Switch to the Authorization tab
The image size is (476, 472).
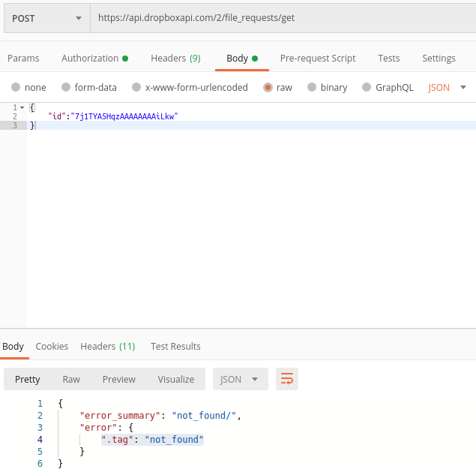(94, 58)
